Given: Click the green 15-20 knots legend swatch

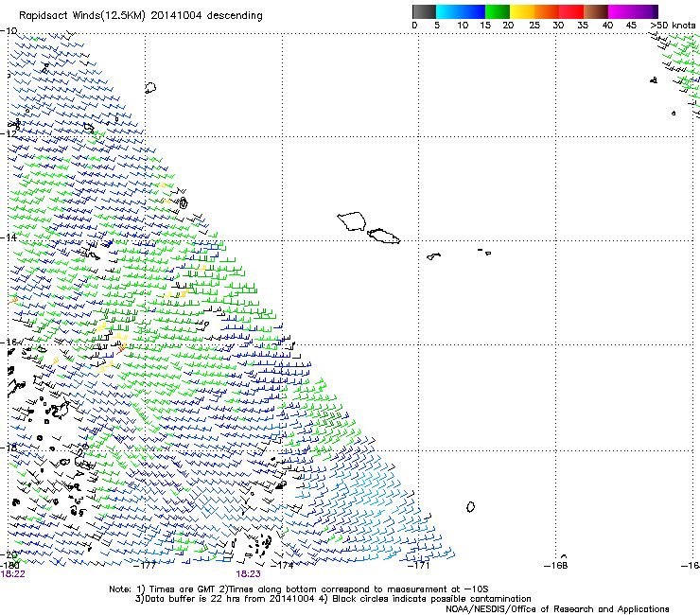Looking at the screenshot, I should point(498,11).
